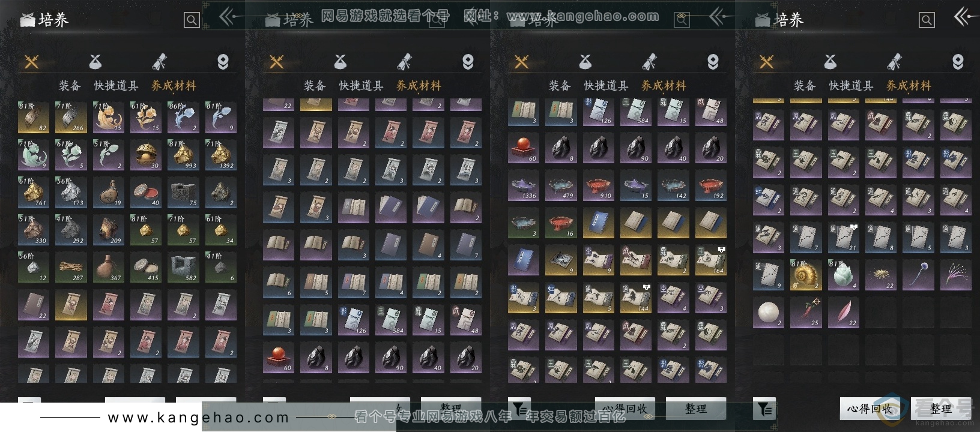Select golden clam shell stack of 30
Image resolution: width=980 pixels, height=432 pixels.
tap(145, 155)
